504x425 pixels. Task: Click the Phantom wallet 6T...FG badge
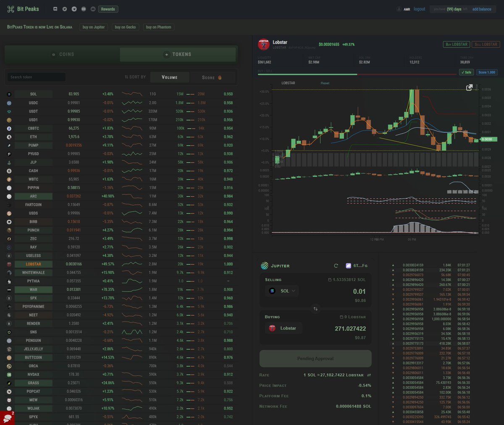pos(357,266)
